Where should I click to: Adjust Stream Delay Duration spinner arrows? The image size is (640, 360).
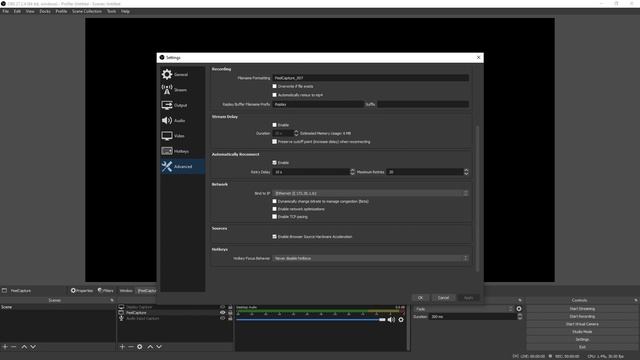296,133
